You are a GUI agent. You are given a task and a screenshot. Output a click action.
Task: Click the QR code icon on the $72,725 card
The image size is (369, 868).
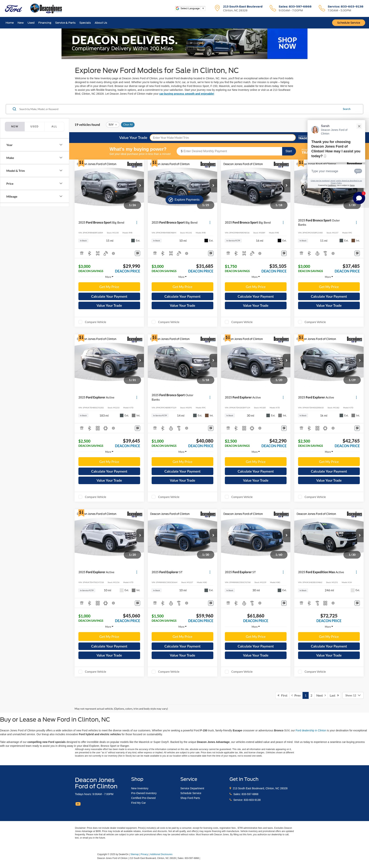click(357, 603)
